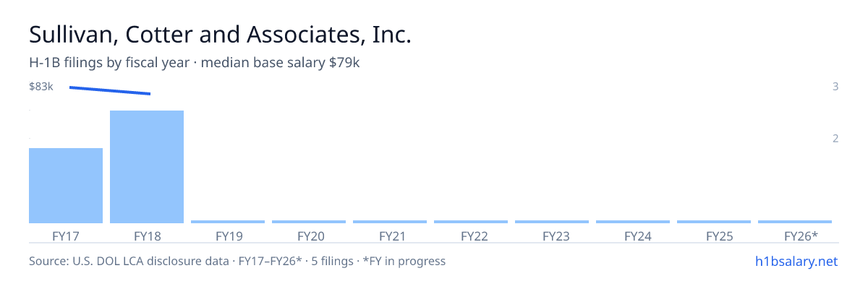Select the FY23 bar segment
This screenshot has width=868, height=289.
click(552, 222)
